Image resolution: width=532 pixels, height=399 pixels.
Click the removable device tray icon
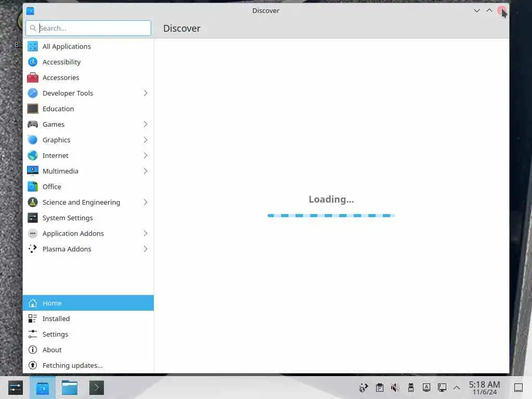[x=410, y=388]
